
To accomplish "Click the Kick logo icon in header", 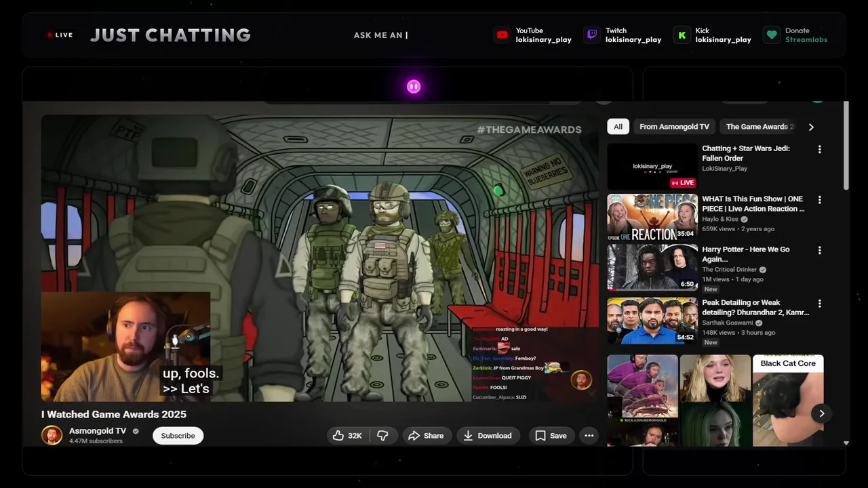I will tap(682, 35).
